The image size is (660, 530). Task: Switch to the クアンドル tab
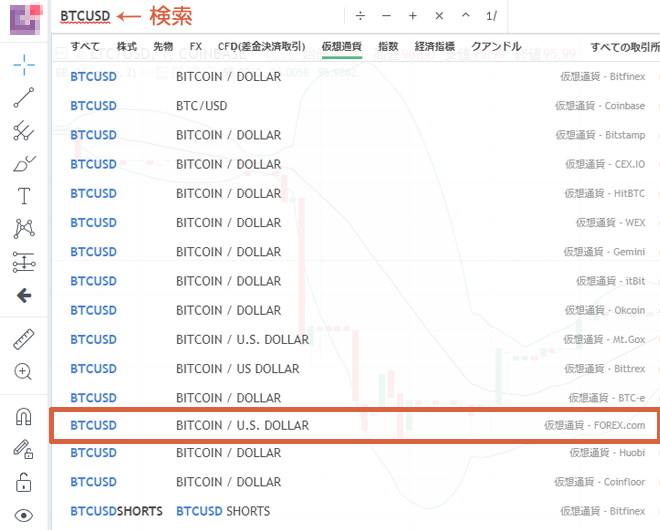[496, 47]
